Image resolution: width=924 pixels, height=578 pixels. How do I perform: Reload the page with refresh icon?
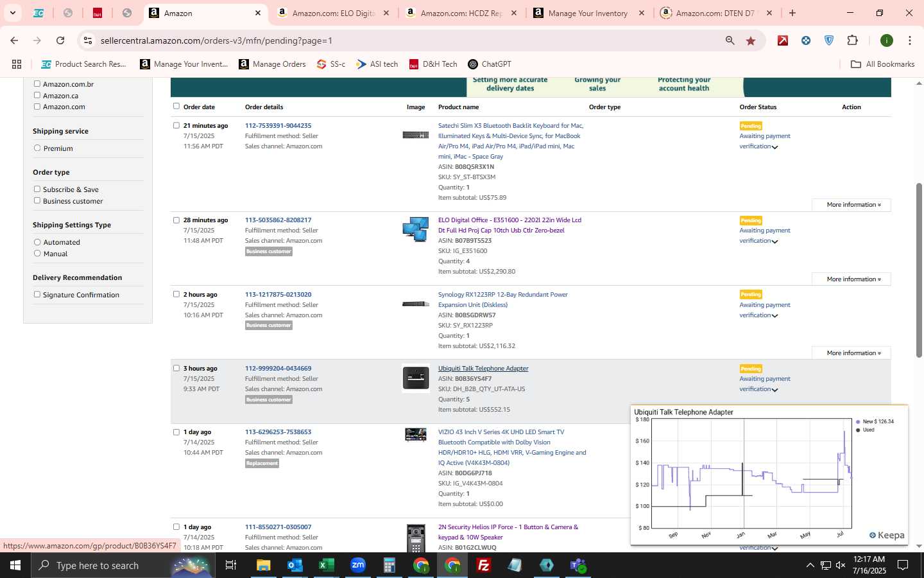[x=60, y=40]
